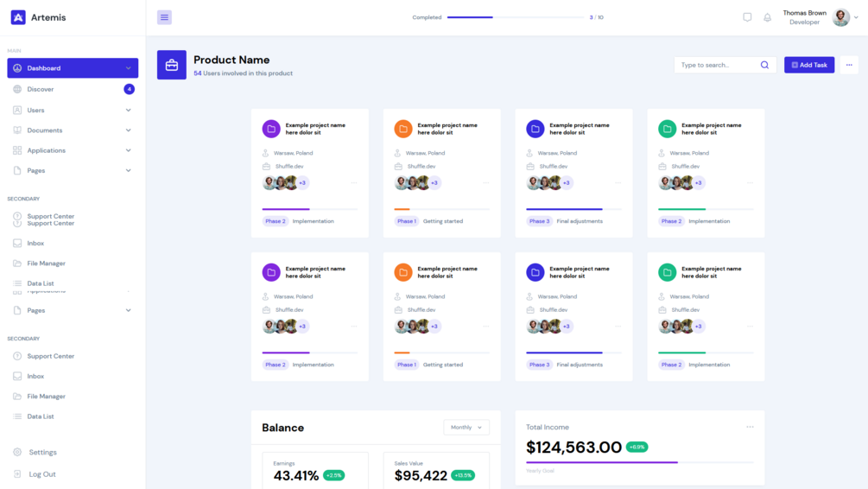Focus the Type to search field
Viewport: 868px width, 489px height.
(725, 65)
